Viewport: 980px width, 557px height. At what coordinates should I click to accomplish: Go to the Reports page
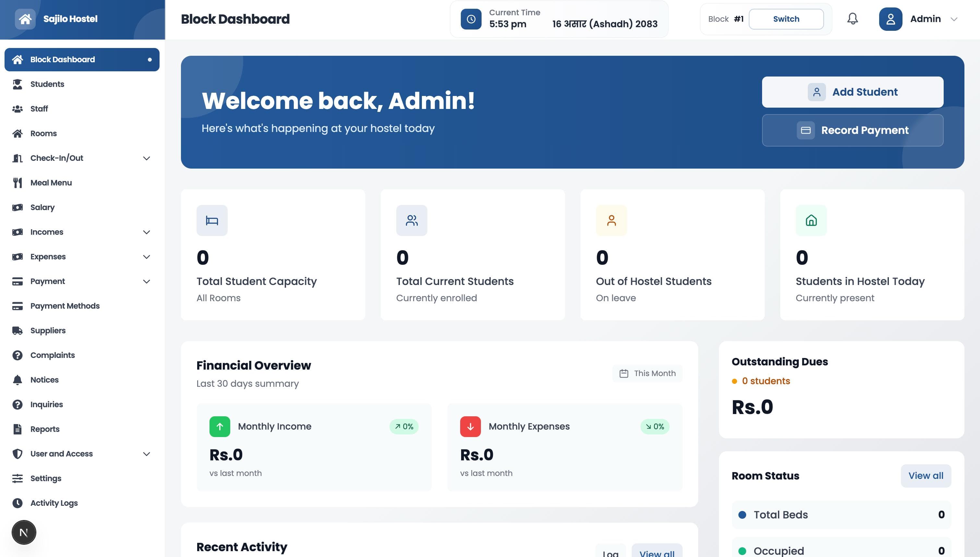82,429
